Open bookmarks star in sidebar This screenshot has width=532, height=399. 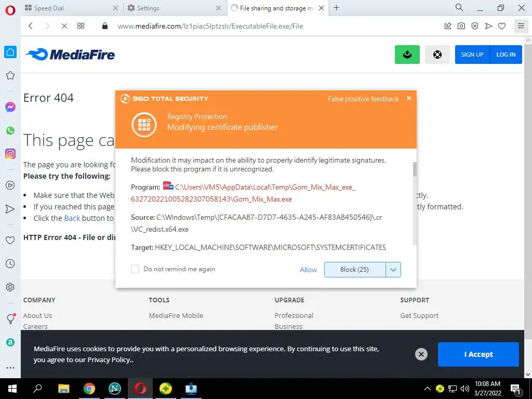point(10,75)
